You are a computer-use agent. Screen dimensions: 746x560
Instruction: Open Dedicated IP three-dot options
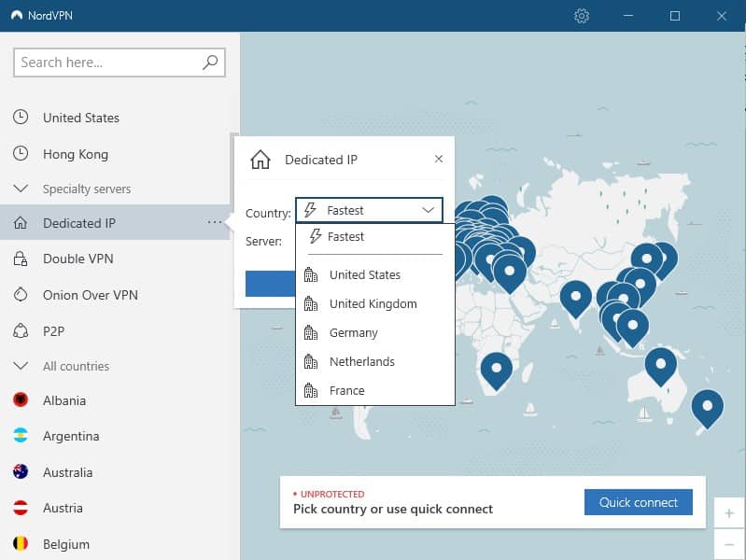215,222
